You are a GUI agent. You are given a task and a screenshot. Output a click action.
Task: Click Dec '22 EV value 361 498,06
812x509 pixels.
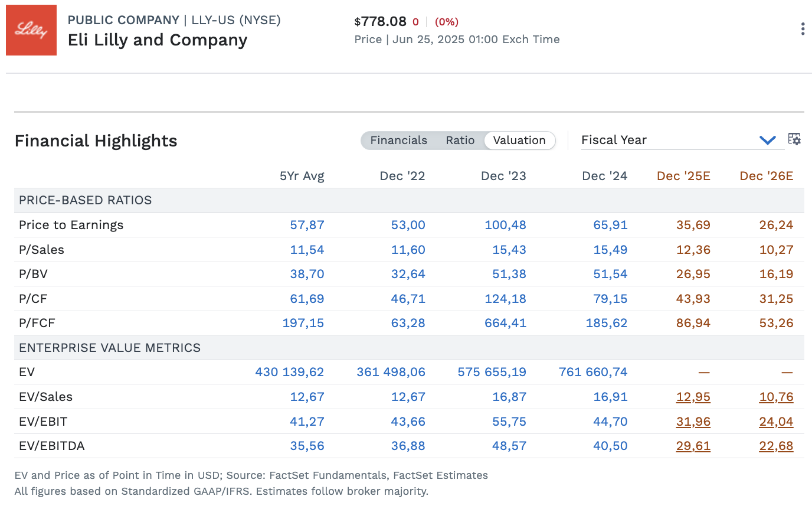[x=391, y=372]
